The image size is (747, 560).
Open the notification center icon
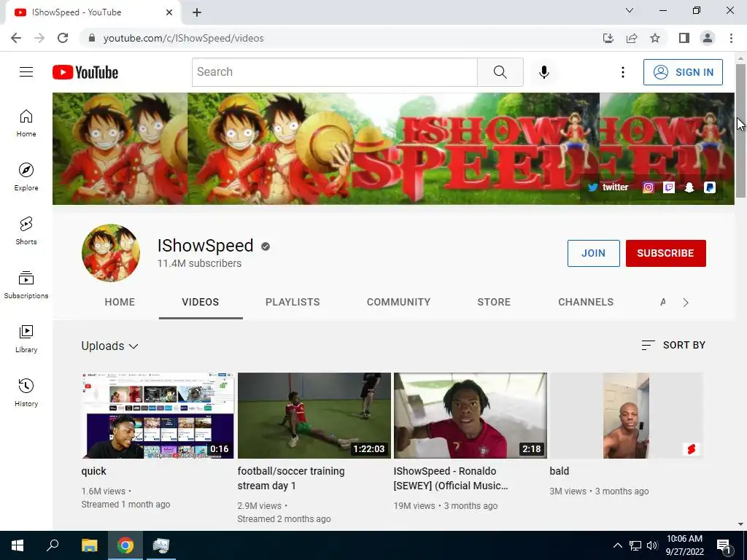coord(724,545)
